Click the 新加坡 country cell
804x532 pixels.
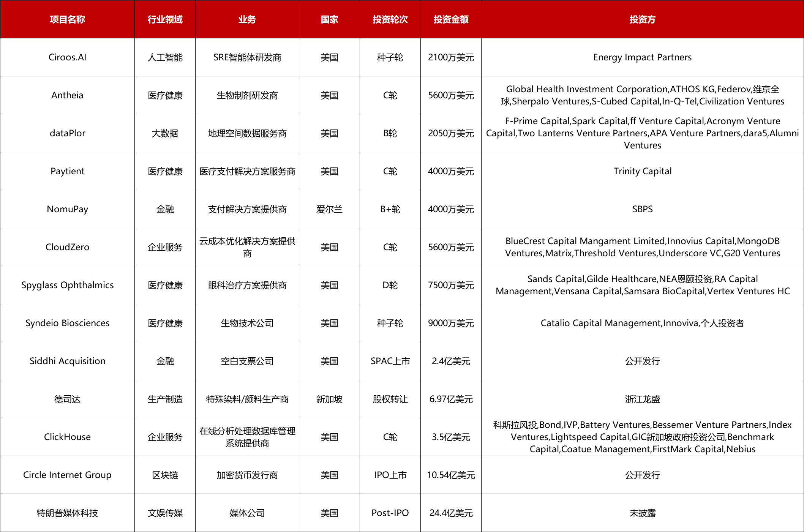coord(329,399)
